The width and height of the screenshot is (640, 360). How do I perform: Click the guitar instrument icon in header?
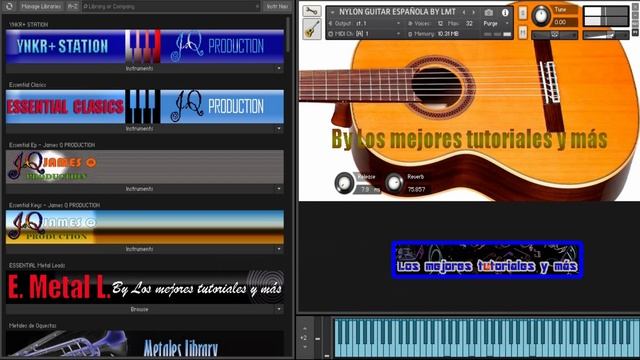click(x=312, y=29)
